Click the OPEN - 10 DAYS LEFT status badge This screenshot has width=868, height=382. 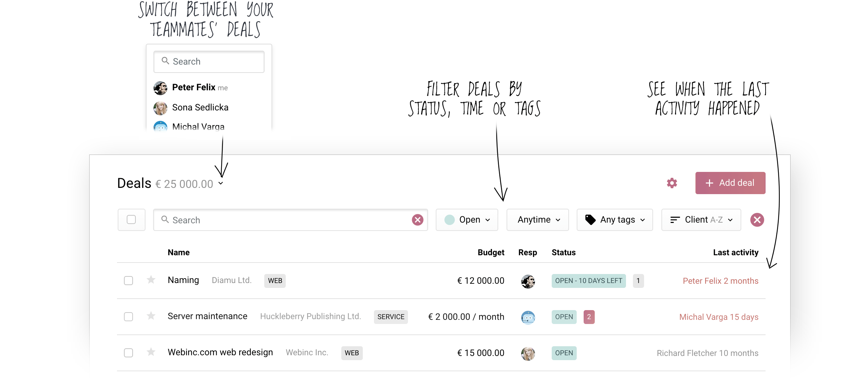coord(589,281)
